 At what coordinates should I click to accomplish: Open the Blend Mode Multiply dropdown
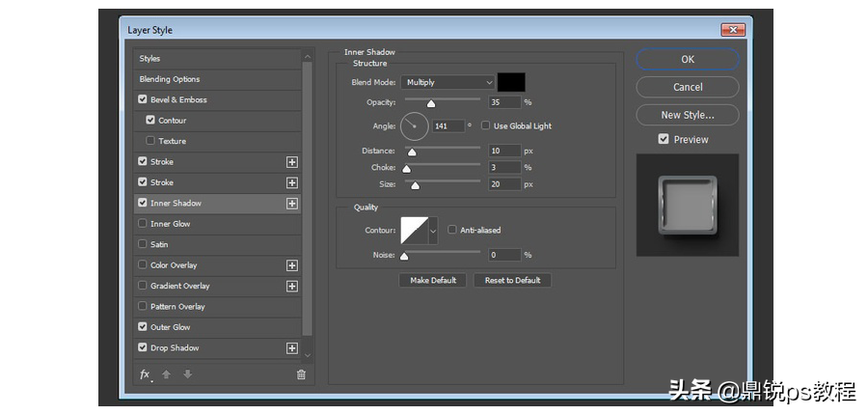(448, 82)
